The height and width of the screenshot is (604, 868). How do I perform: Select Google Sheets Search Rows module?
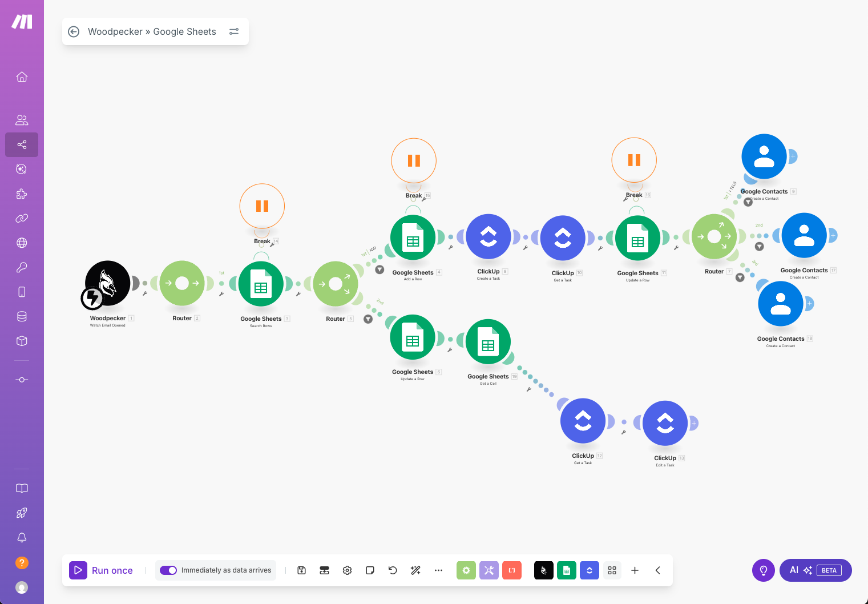coord(261,284)
